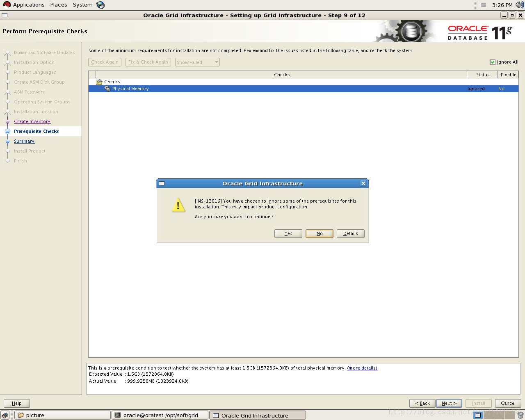Click the Status column header
525x420 pixels.
482,75
